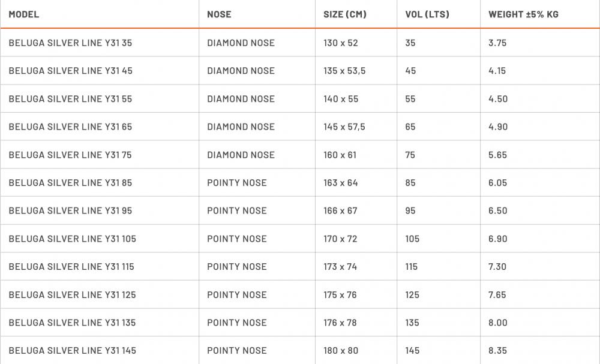Click Beluga Silver Line Y31 65 model
This screenshot has height=364, width=600.
(x=70, y=127)
